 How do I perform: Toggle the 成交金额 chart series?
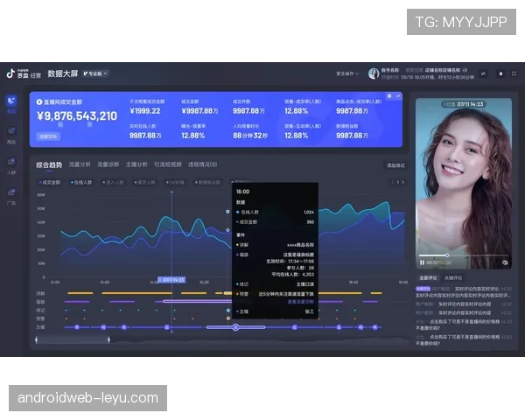point(50,183)
